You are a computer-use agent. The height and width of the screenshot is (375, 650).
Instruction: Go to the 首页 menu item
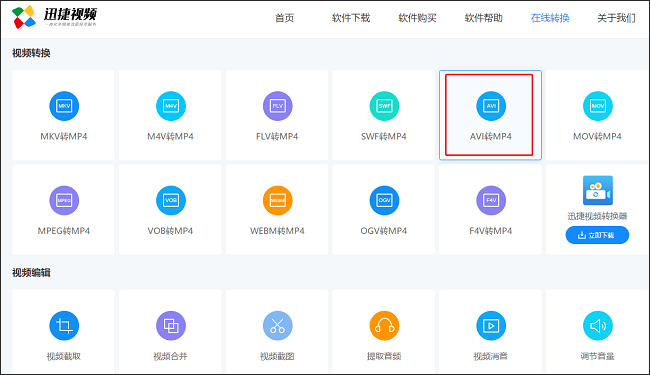(284, 18)
